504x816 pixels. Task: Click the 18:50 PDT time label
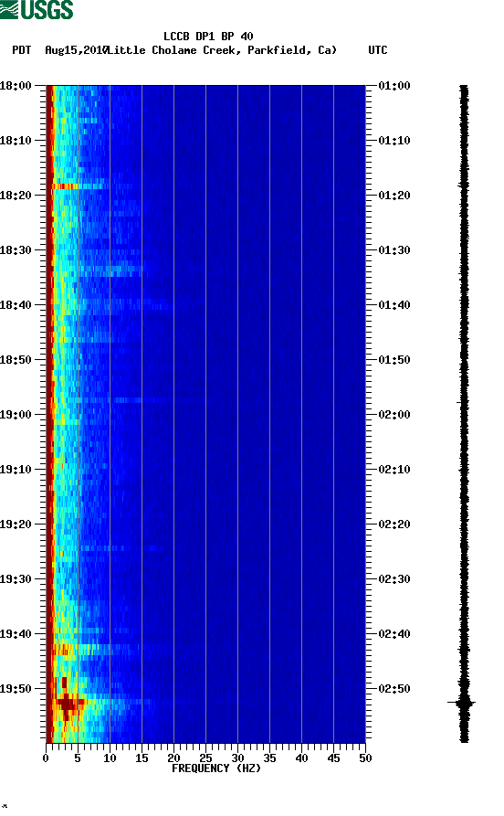coord(16,360)
